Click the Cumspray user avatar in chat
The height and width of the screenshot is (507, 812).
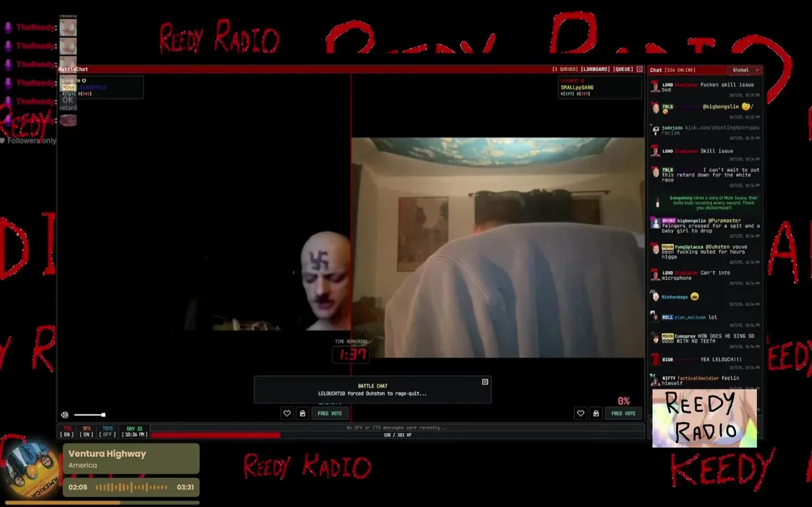[x=655, y=338]
